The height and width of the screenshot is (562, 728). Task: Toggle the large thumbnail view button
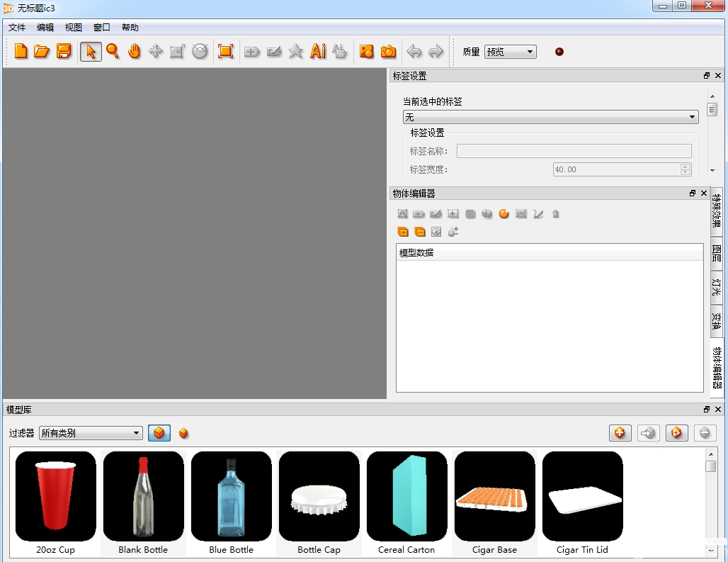(x=159, y=433)
